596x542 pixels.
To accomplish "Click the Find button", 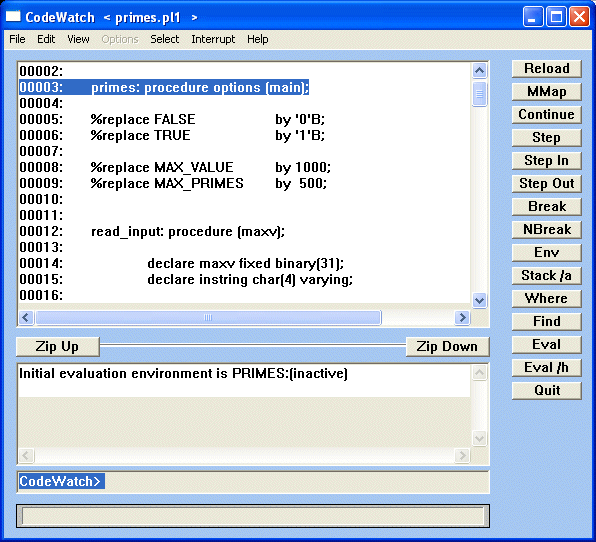I will click(547, 322).
